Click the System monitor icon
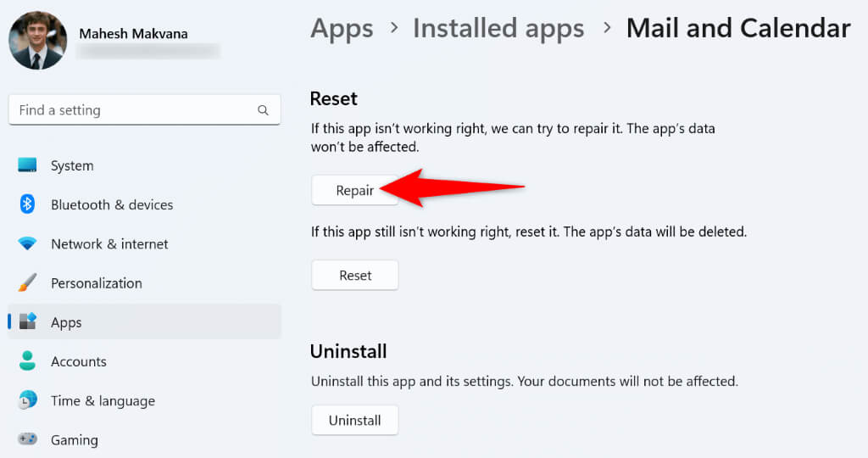Viewport: 868px width, 458px height. (27, 165)
